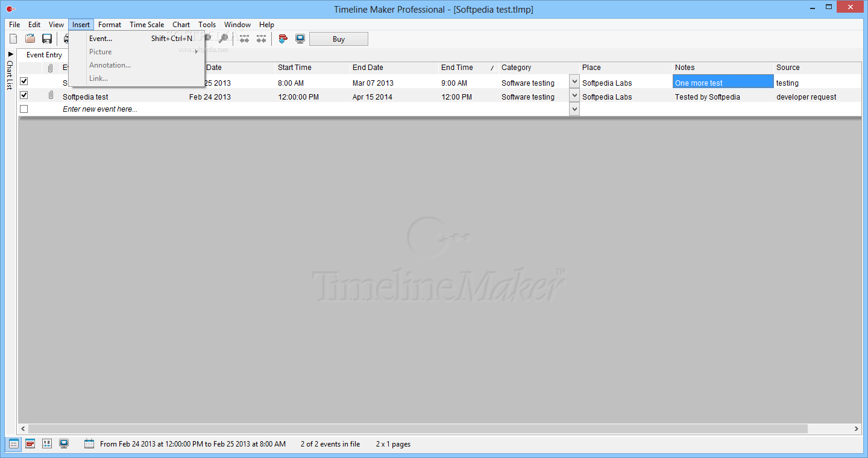Open Category dropdown on new event row
This screenshot has height=458, width=868.
pyautogui.click(x=574, y=109)
